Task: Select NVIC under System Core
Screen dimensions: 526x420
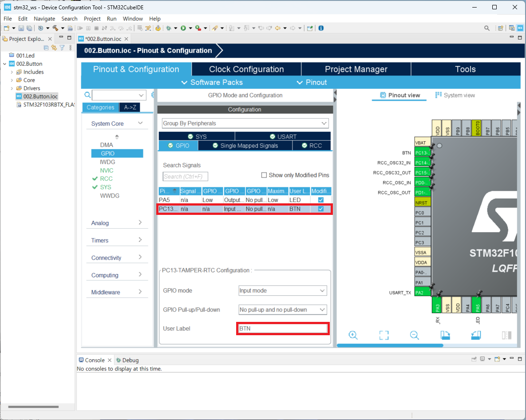Action: 107,170
